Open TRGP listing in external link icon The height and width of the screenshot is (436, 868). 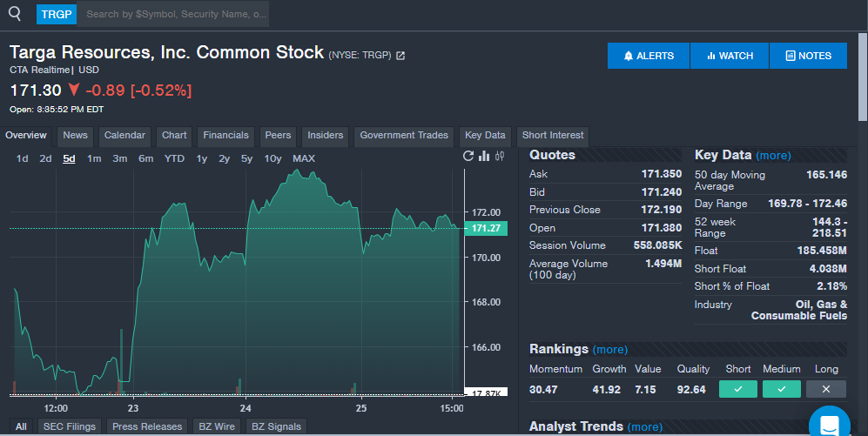(400, 56)
